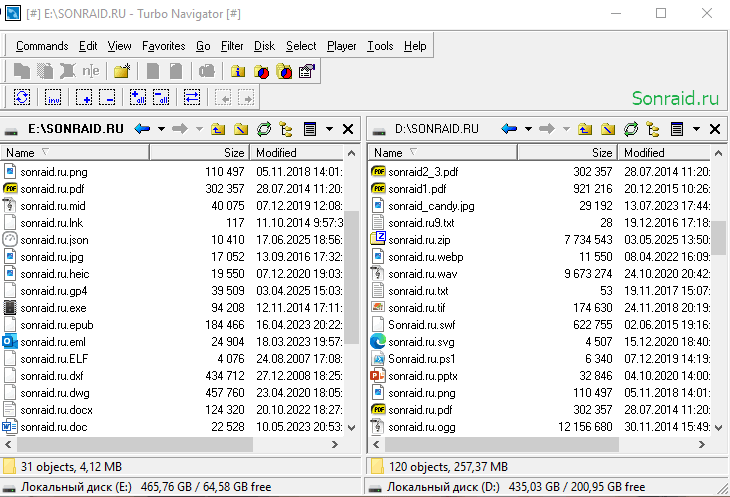Expand back history dropdown in the D: panel
The width and height of the screenshot is (730, 497).
528,129
